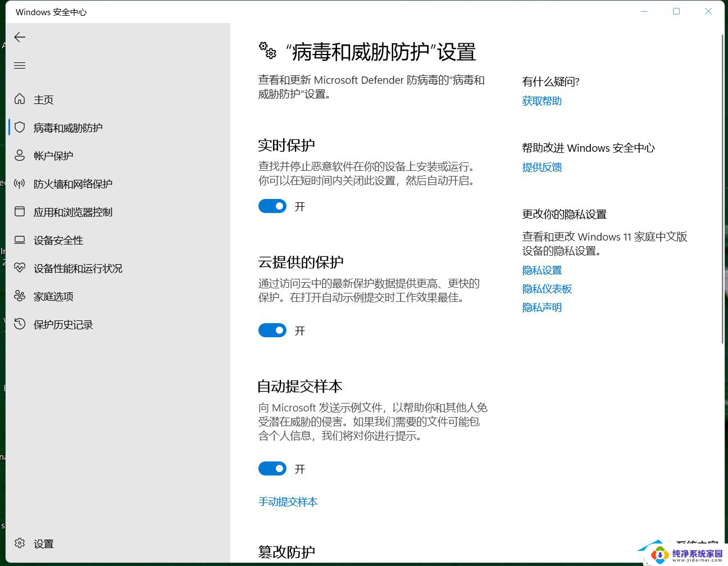
Task: Click the gear icon beside 设置
Action: pos(20,543)
